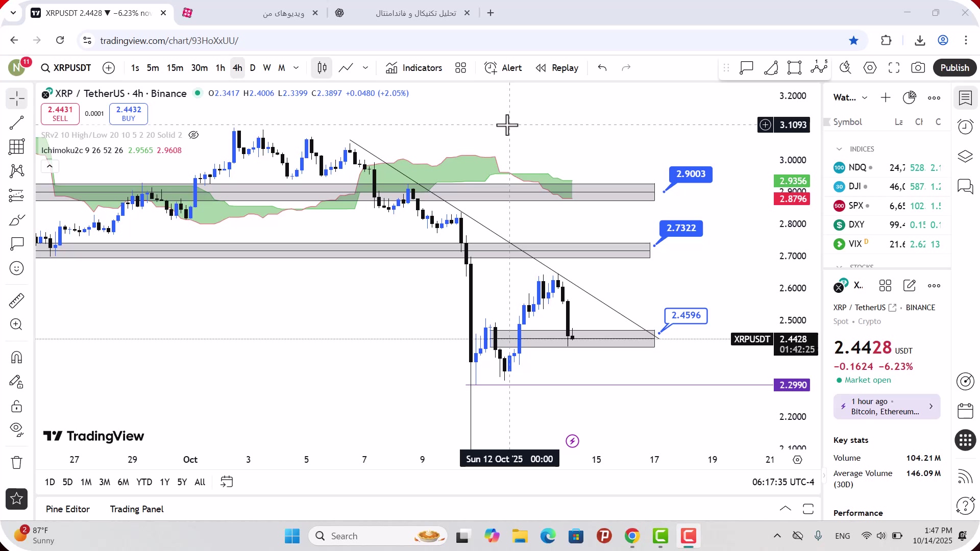
Task: Toggle magnet mode
Action: coord(16,357)
